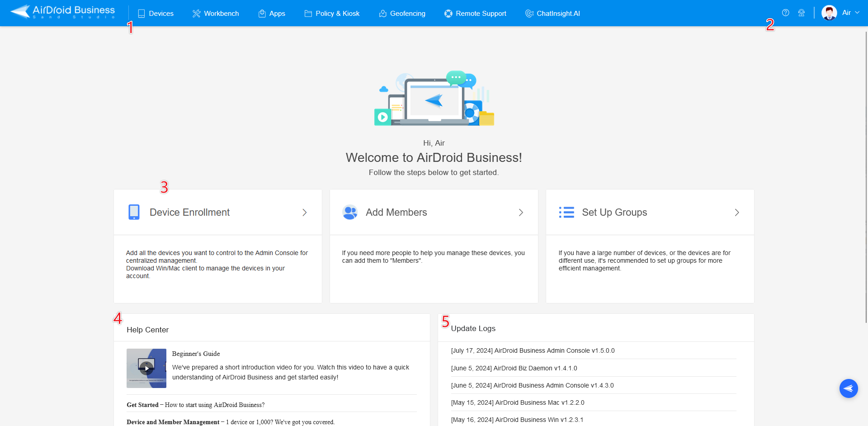
Task: Click the Policy & Kiosk folder icon
Action: point(308,14)
